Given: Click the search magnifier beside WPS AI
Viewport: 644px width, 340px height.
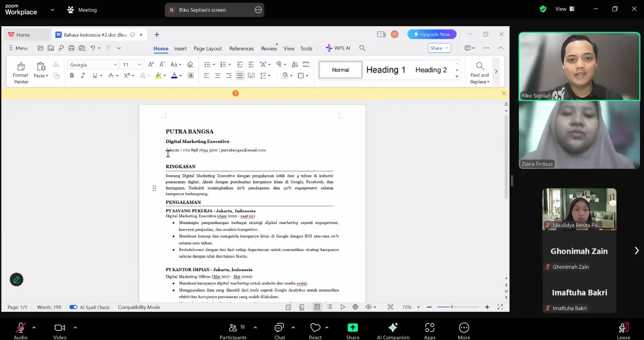Looking at the screenshot, I should pyautogui.click(x=362, y=48).
